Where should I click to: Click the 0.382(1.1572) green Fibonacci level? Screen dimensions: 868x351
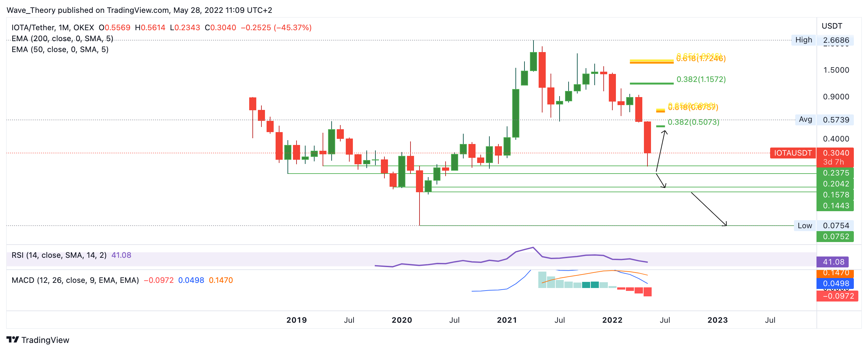point(701,79)
